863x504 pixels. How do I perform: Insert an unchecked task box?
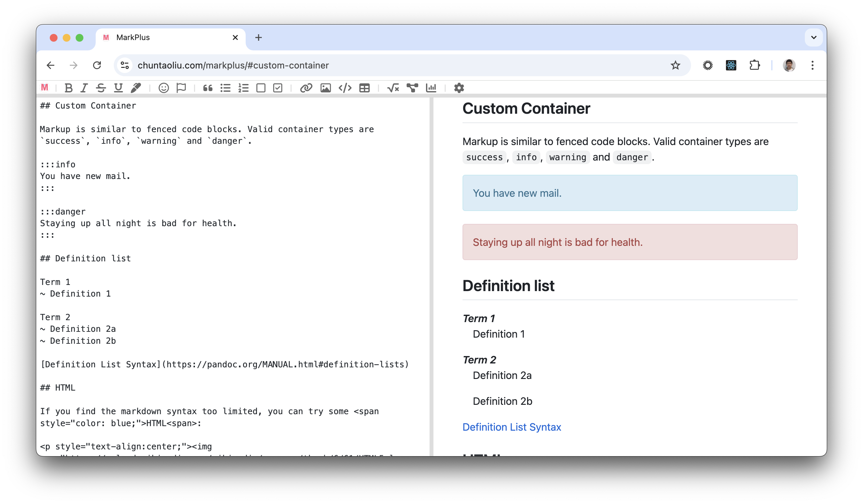point(261,88)
